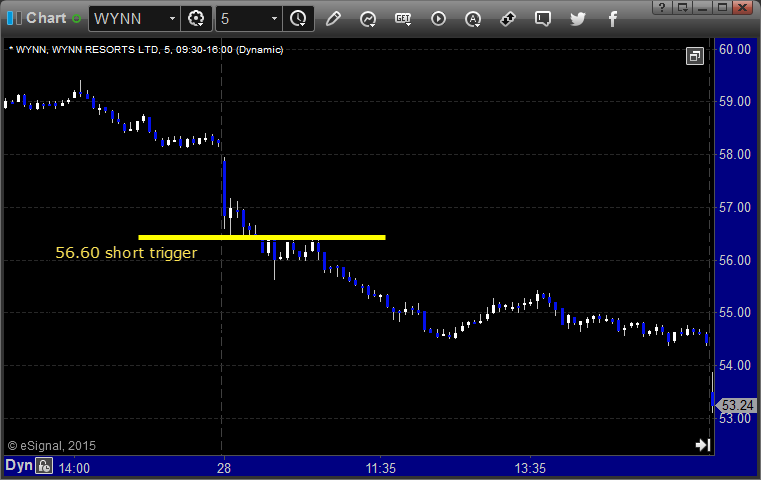Click the blue chart bars icon

click(14, 18)
